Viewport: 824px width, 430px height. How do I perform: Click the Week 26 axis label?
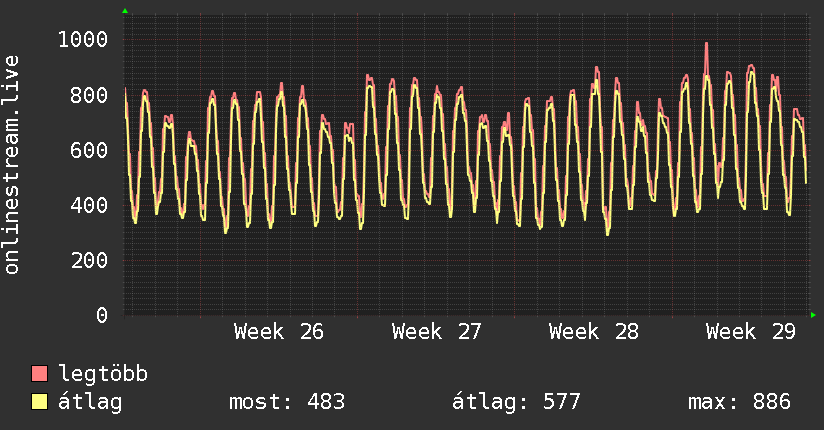[279, 332]
